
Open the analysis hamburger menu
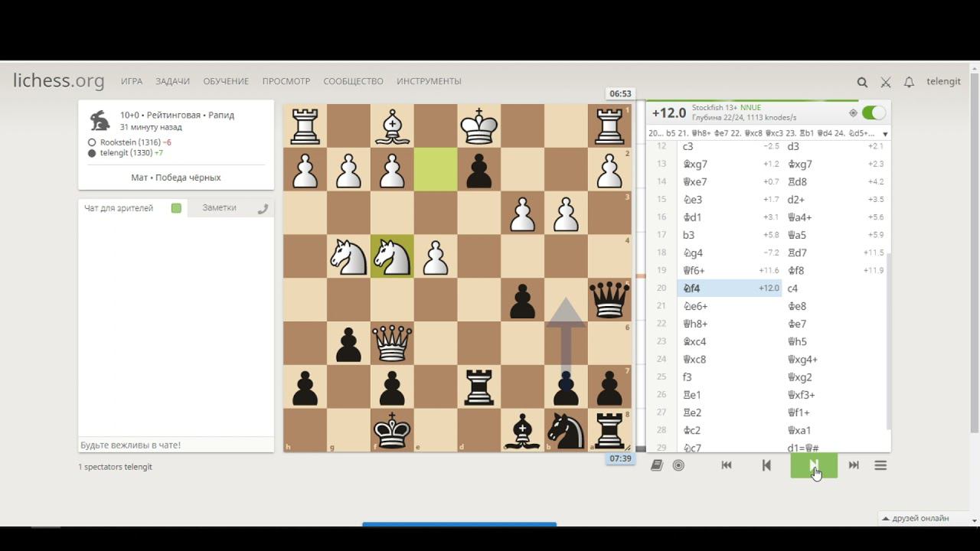(880, 465)
